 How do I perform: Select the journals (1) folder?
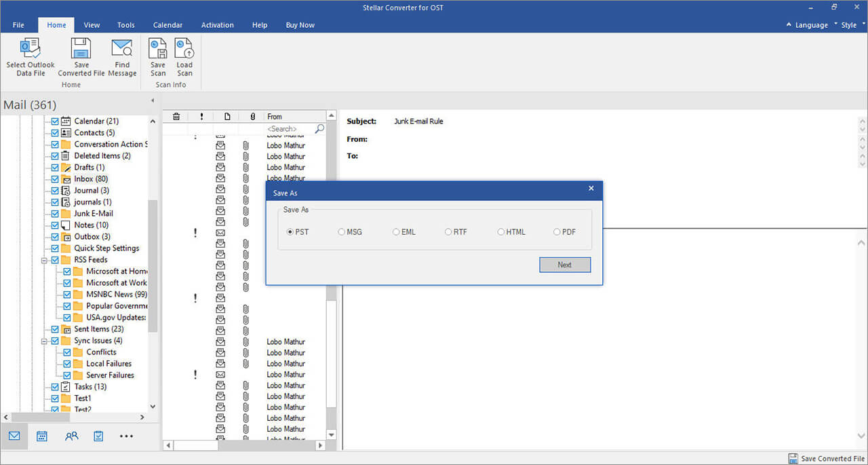93,202
